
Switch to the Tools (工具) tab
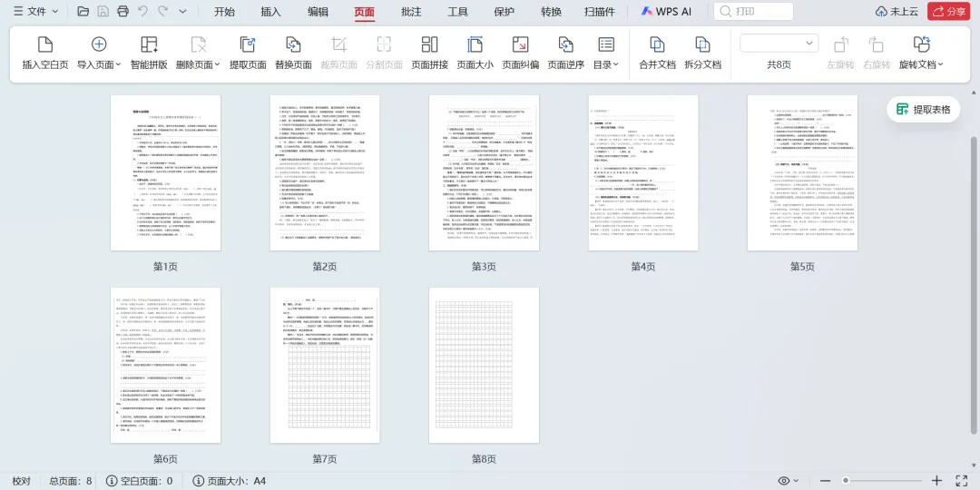[457, 12]
